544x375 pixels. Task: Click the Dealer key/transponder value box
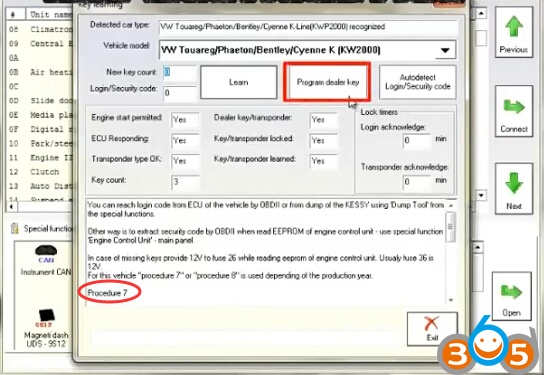323,120
